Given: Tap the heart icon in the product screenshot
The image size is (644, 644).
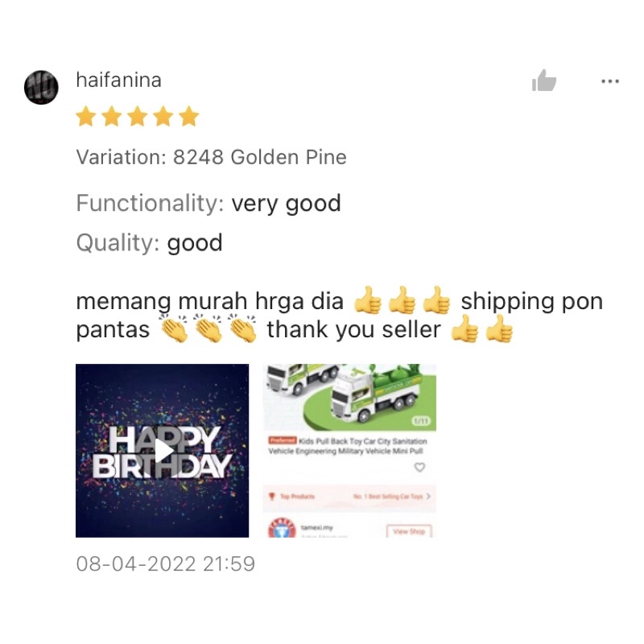Looking at the screenshot, I should coord(419,467).
